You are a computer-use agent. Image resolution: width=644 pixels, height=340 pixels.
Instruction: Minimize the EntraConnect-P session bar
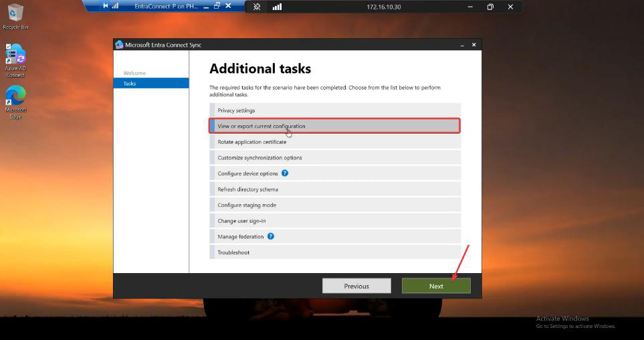[x=206, y=6]
